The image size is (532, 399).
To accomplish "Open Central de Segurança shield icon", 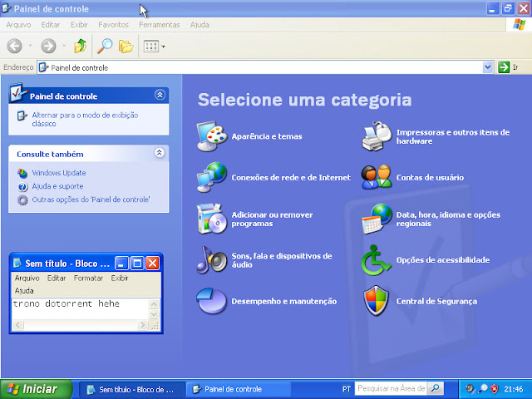I will point(377,301).
